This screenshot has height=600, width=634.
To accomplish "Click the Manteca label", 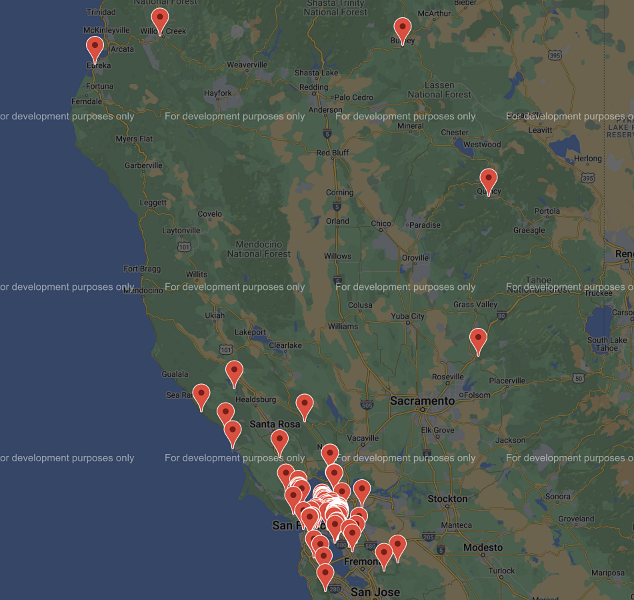I will (456, 525).
